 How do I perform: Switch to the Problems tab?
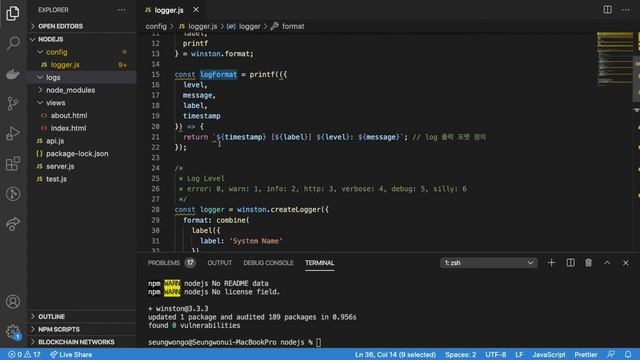(171, 263)
